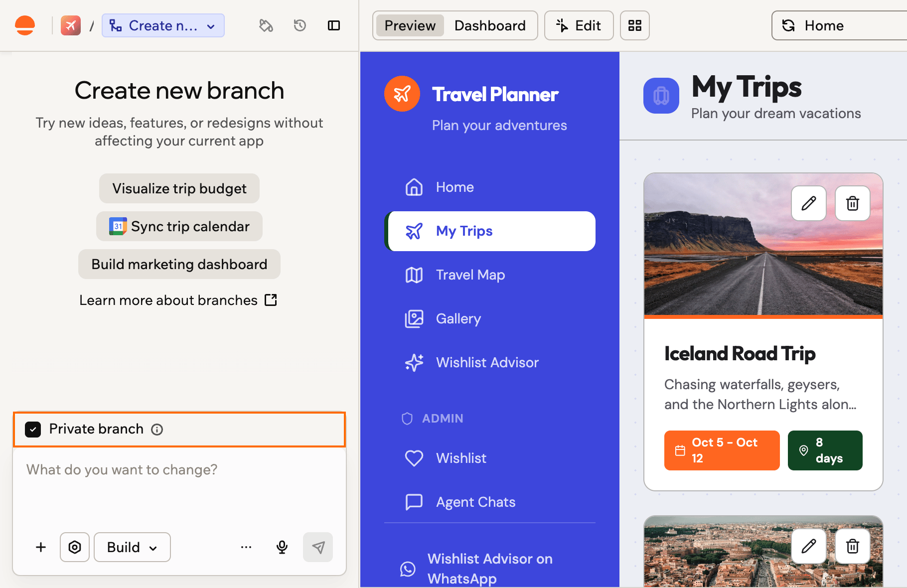Open Wishlist Advisor on WhatsApp link
Viewport: 907px width, 588px height.
[490, 569]
